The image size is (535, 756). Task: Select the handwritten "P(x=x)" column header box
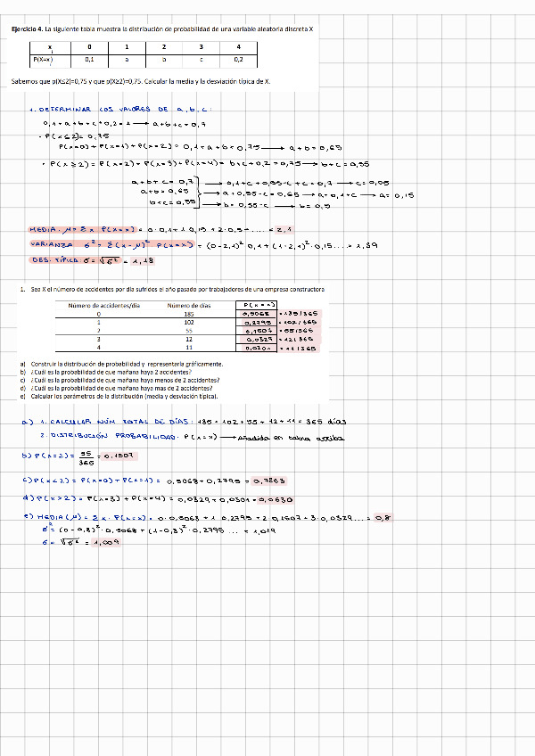tap(257, 305)
